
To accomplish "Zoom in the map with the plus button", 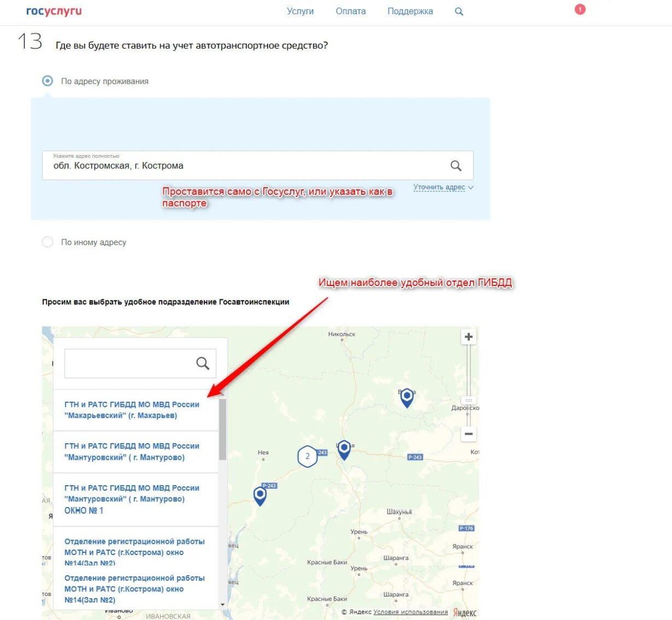I will (468, 336).
